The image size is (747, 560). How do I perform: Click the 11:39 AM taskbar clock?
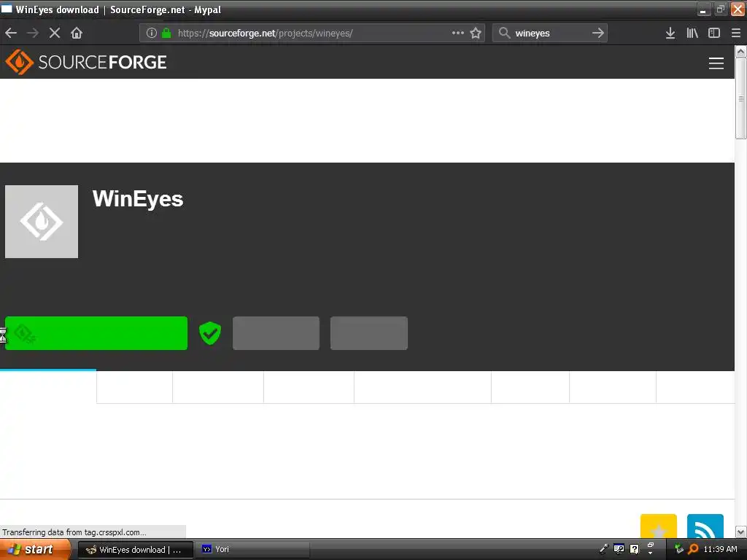[x=720, y=549]
